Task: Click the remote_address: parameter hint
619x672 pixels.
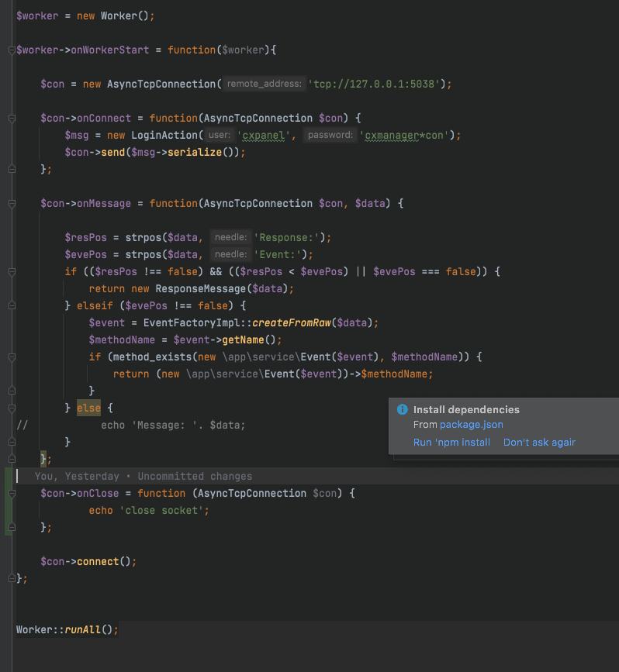Action: [x=265, y=84]
